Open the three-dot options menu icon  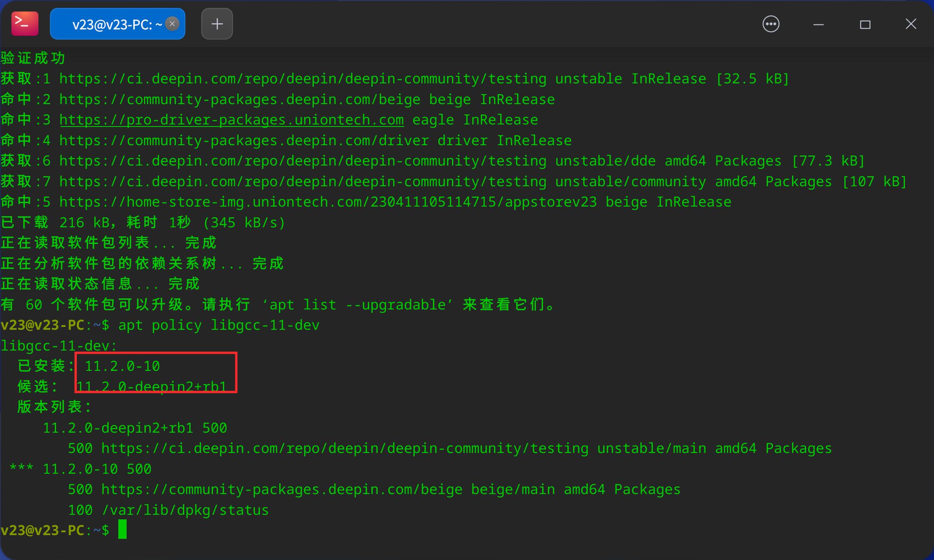(771, 24)
